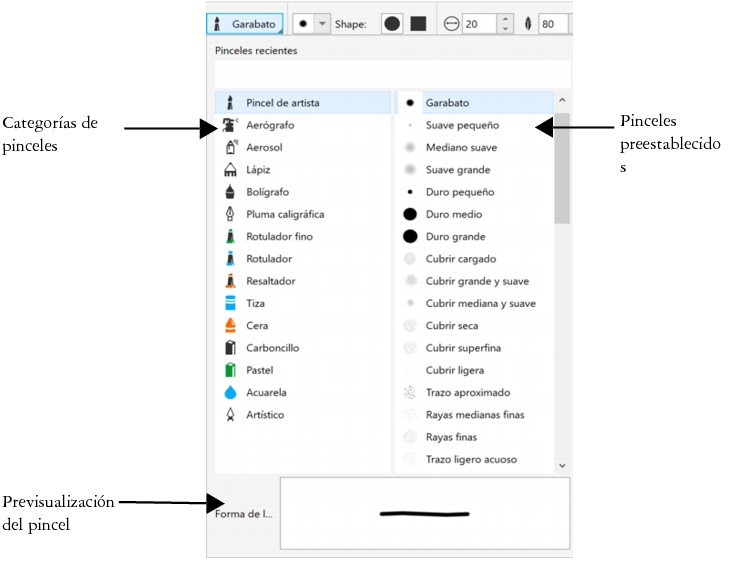
Task: Select the square nib shape
Action: click(x=418, y=23)
